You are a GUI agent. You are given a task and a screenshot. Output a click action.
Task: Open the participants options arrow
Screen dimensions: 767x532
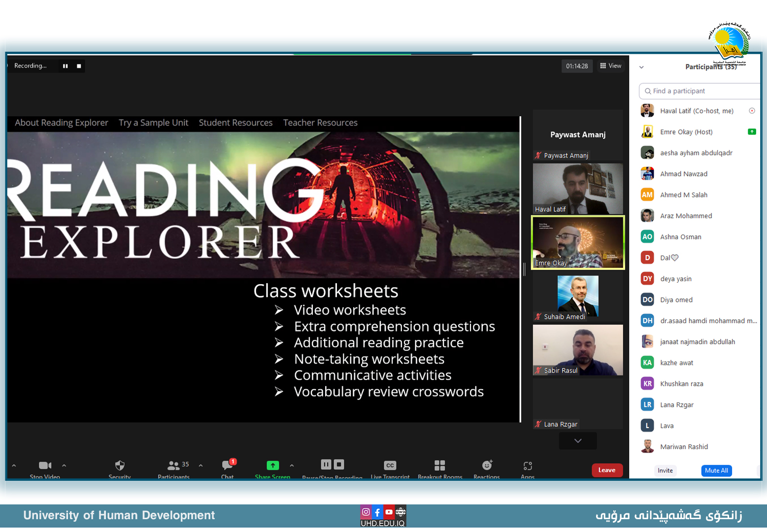[201, 465]
